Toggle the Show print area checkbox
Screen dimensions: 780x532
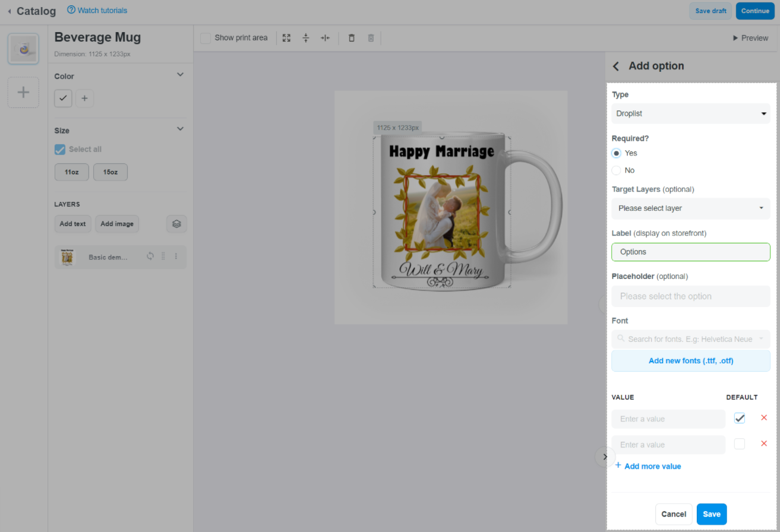(206, 38)
